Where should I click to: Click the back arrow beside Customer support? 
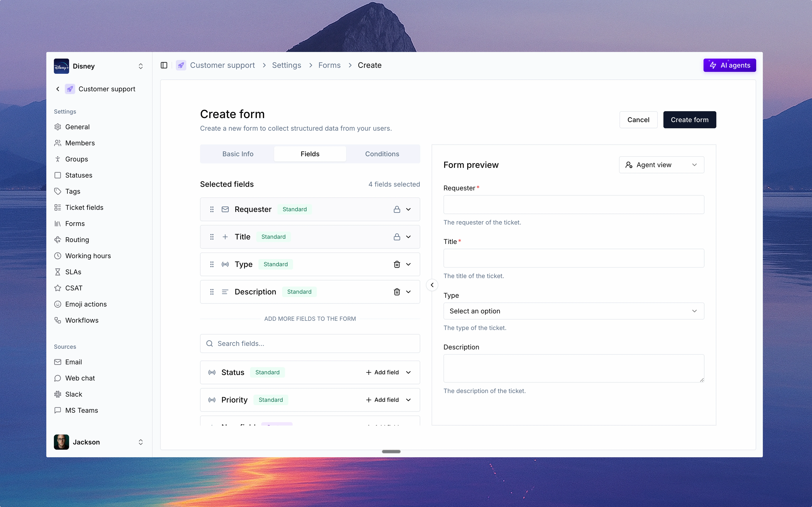click(58, 89)
